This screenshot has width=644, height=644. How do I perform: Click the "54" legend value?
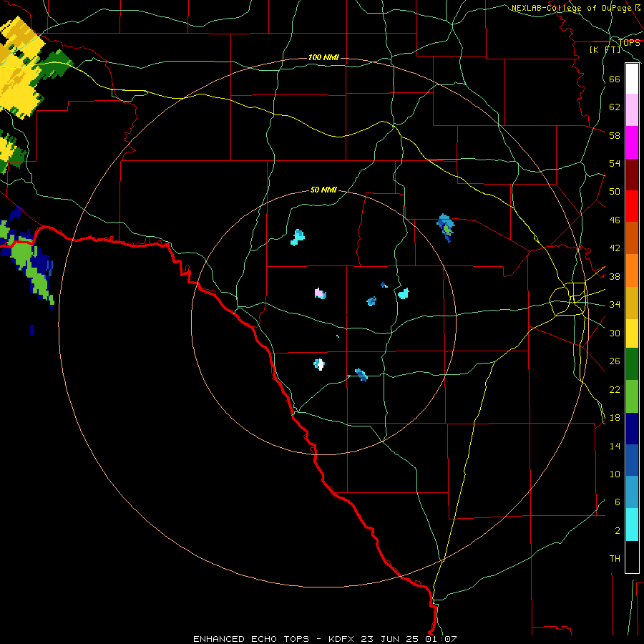pyautogui.click(x=615, y=163)
